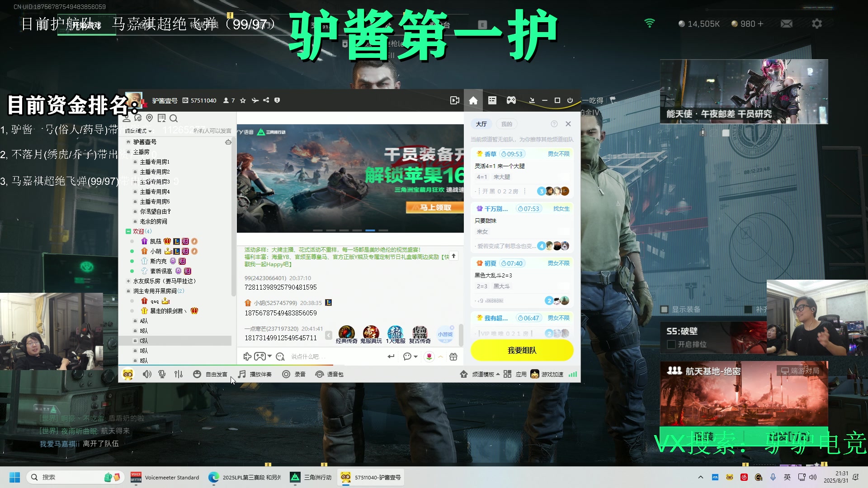Click the 马上领取 banner button
Image resolution: width=868 pixels, height=488 pixels.
pos(435,207)
